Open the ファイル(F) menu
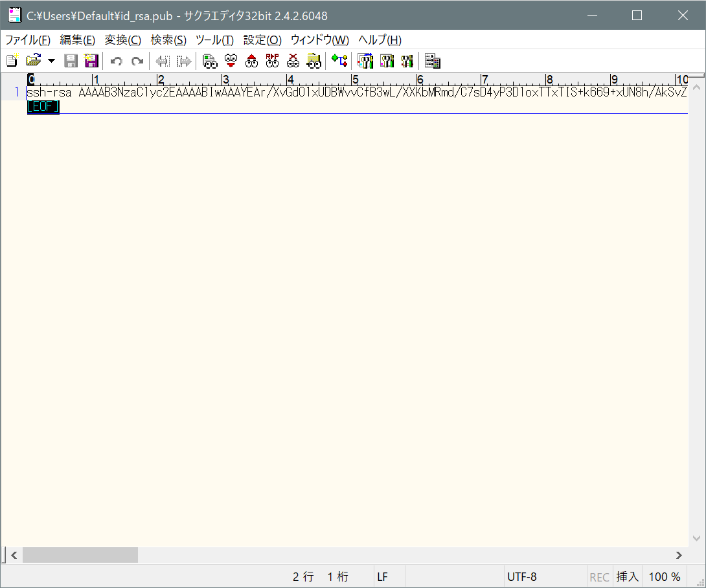The height and width of the screenshot is (588, 706). 27,40
